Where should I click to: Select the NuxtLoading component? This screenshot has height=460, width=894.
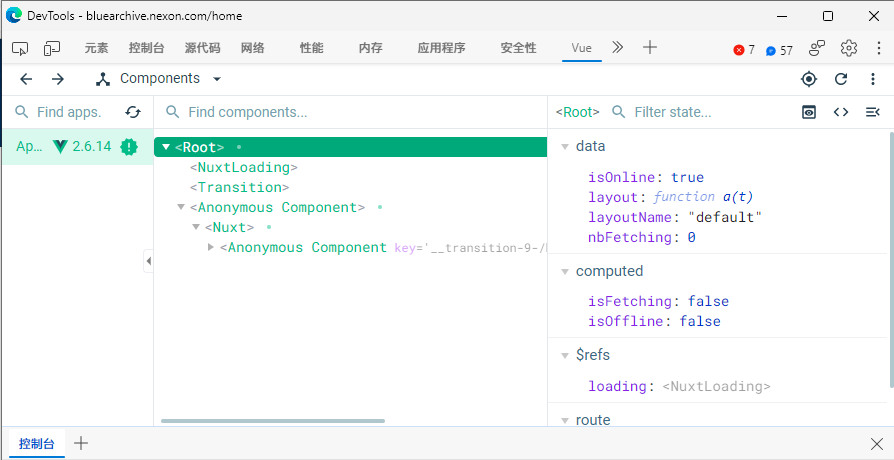(x=243, y=168)
